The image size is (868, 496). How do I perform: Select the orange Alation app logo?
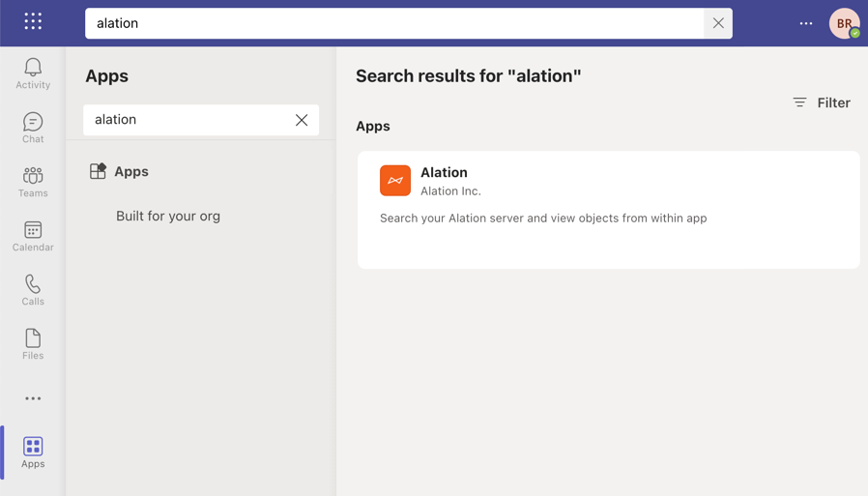coord(395,181)
